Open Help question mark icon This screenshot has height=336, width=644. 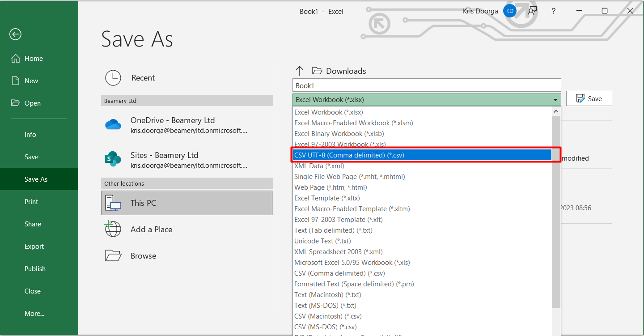(x=554, y=11)
